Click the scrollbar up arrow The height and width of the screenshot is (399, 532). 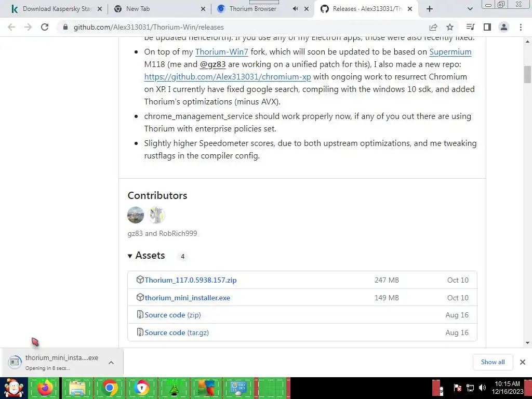click(x=527, y=42)
